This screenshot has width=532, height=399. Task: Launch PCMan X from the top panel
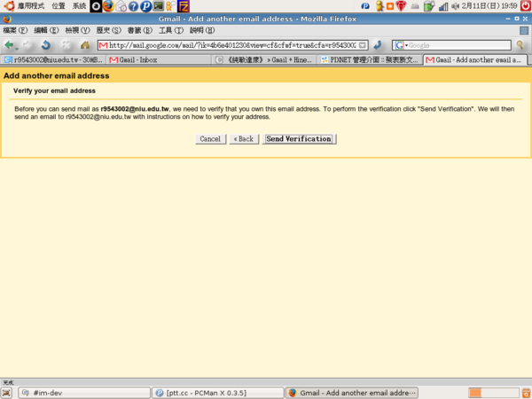coord(146,6)
